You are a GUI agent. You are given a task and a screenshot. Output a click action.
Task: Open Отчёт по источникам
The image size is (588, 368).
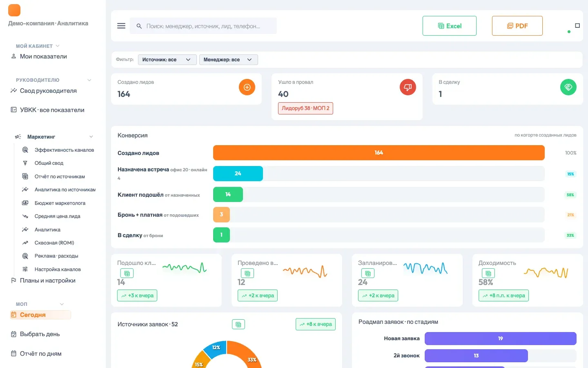pyautogui.click(x=54, y=177)
